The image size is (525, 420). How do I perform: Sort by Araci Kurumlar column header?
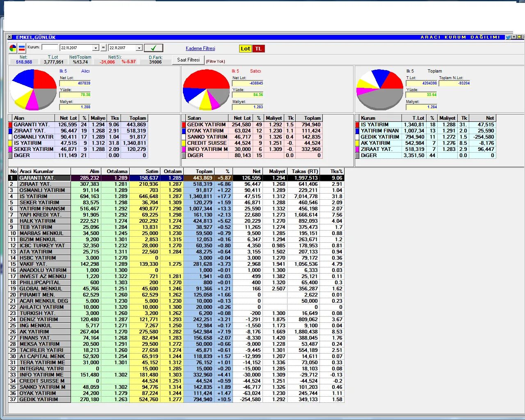pyautogui.click(x=44, y=171)
